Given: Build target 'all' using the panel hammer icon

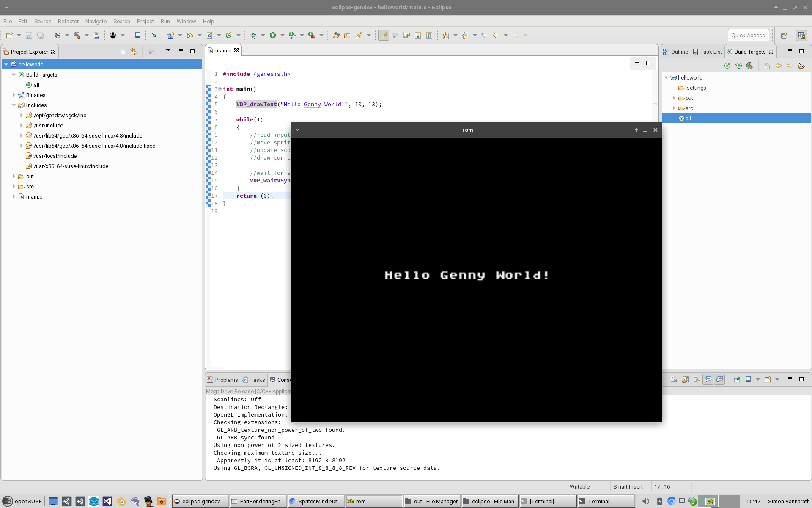Looking at the screenshot, I should coord(750,66).
